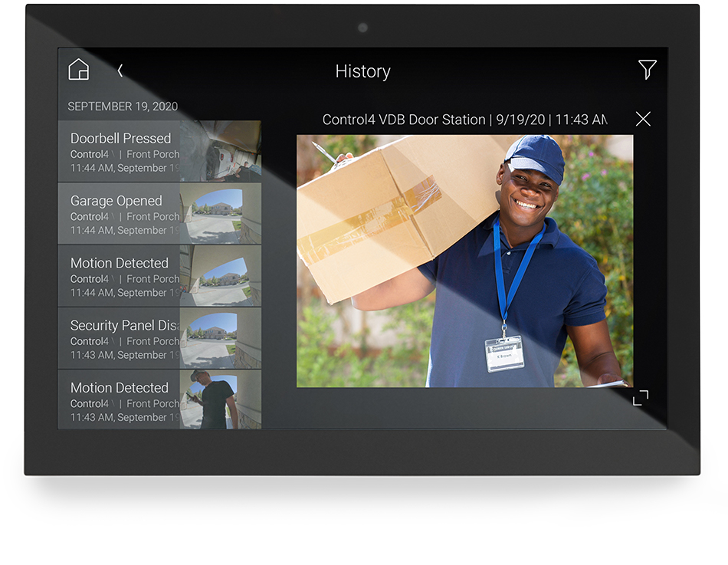Click the delivery person snapshot image

tap(464, 261)
